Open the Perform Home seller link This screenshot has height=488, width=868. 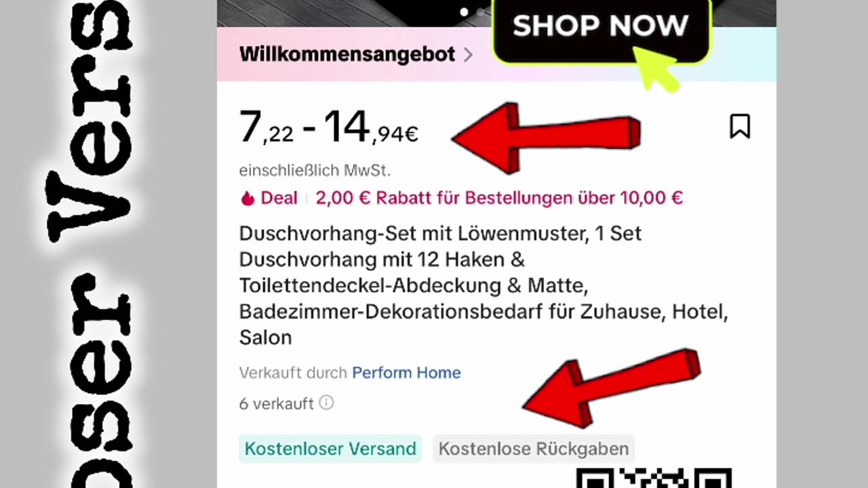pyautogui.click(x=406, y=372)
